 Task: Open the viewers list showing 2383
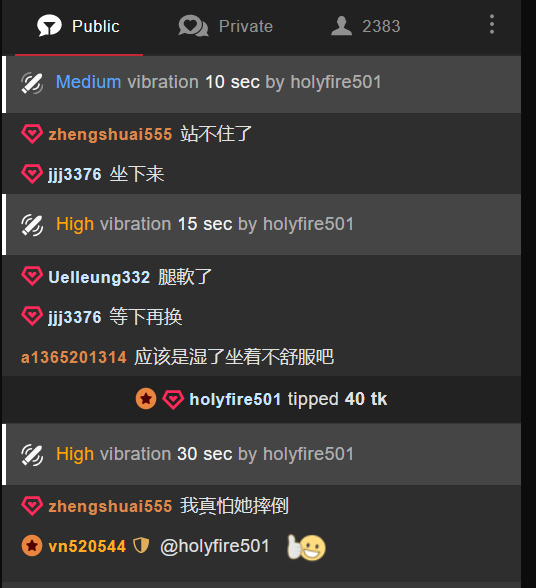(x=366, y=27)
